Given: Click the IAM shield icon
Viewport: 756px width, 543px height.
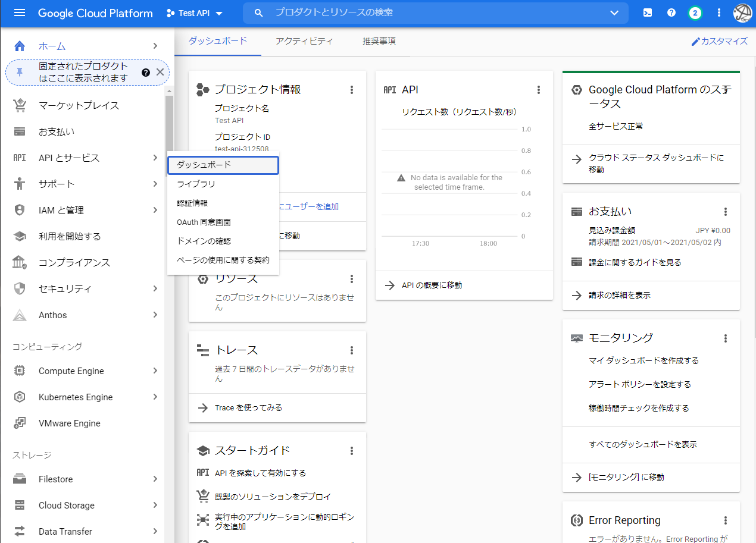Looking at the screenshot, I should coord(20,211).
